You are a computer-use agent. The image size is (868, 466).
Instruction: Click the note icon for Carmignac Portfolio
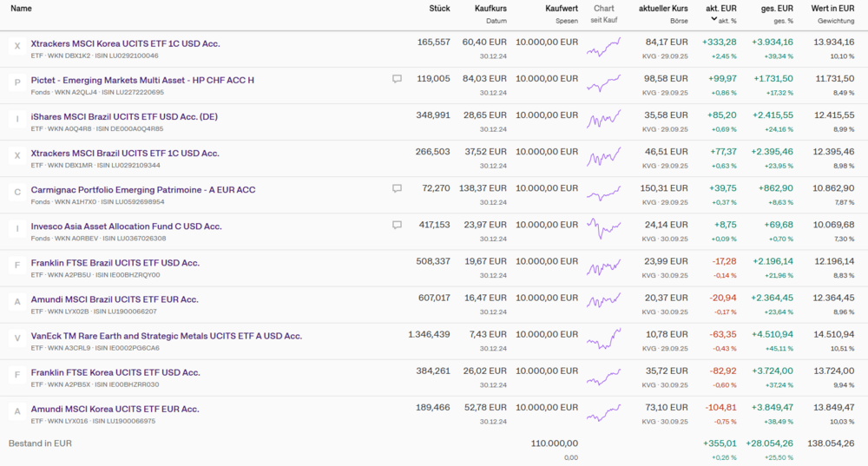coord(397,188)
